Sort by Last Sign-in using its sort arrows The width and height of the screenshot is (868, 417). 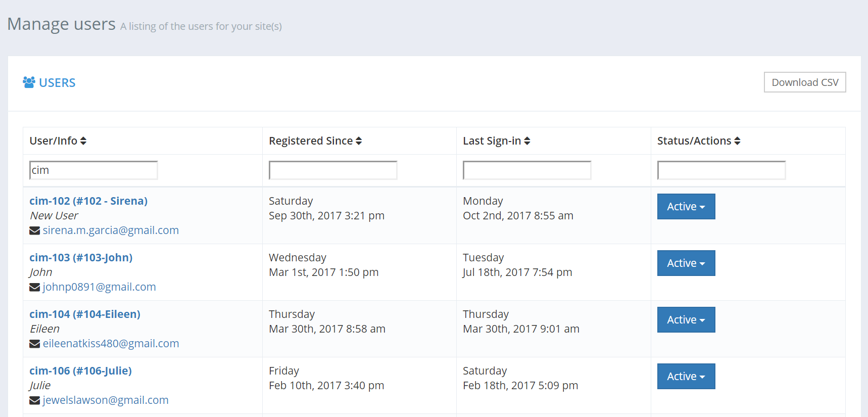point(527,141)
